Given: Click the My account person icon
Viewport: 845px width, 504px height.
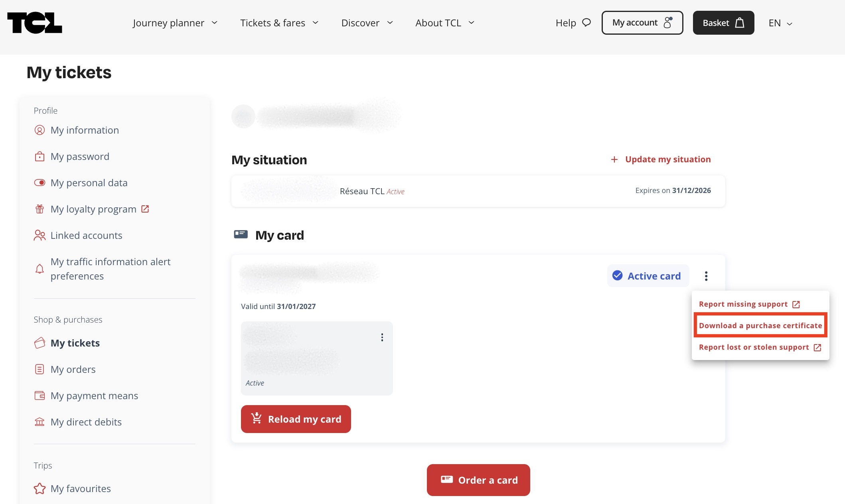Looking at the screenshot, I should pyautogui.click(x=668, y=23).
